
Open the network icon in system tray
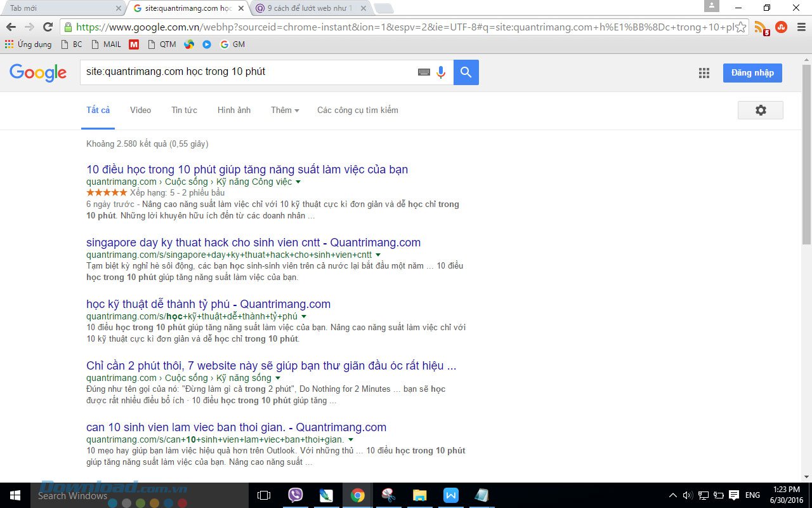coord(704,495)
